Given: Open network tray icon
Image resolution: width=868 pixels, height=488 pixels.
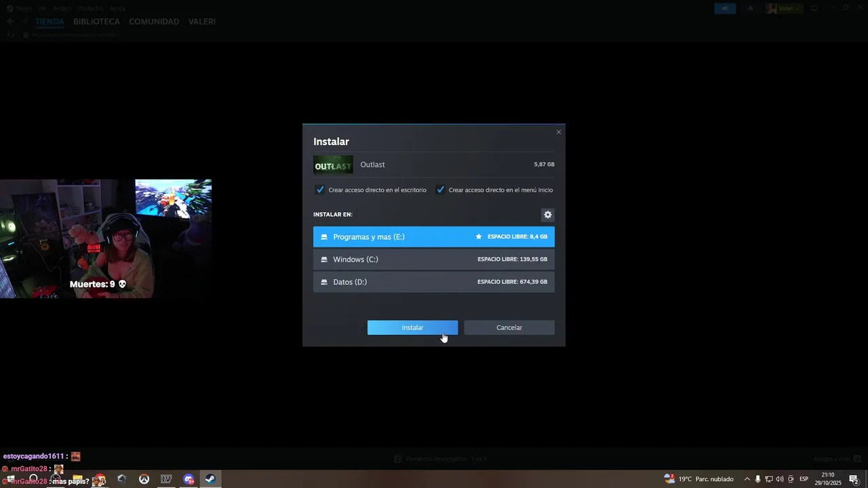Looking at the screenshot, I should [x=769, y=479].
